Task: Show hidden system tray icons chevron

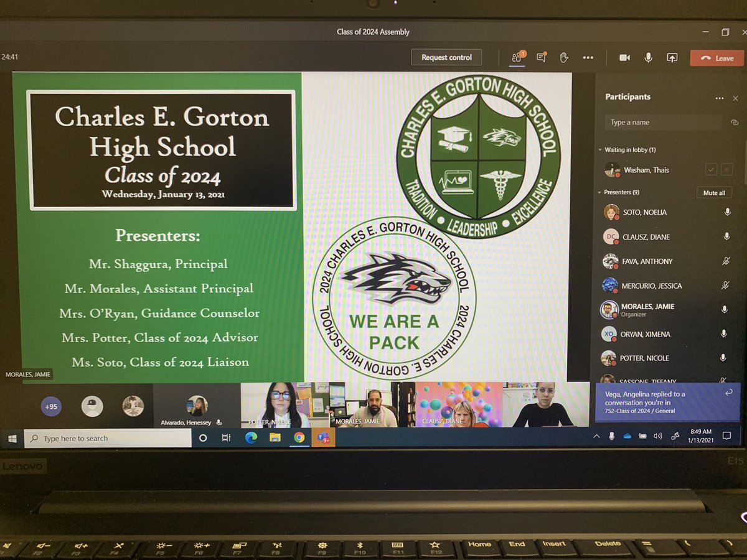Action: (597, 437)
